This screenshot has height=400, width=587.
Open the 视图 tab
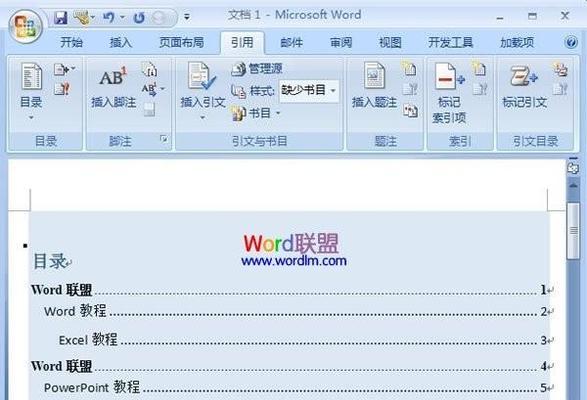pyautogui.click(x=390, y=42)
